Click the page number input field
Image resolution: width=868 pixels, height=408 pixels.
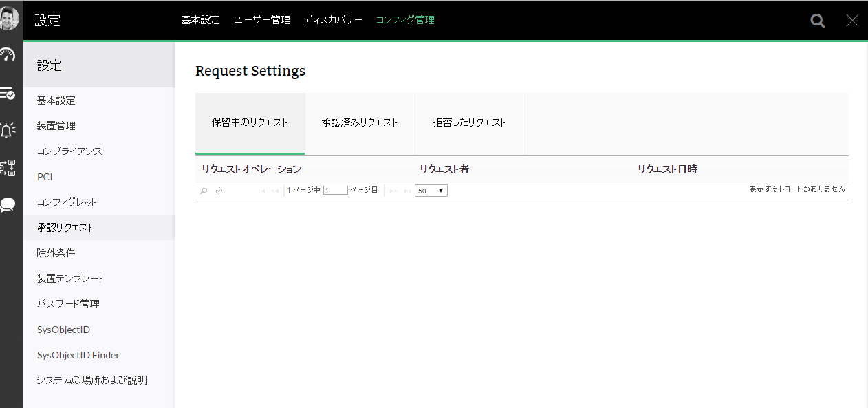coord(336,191)
